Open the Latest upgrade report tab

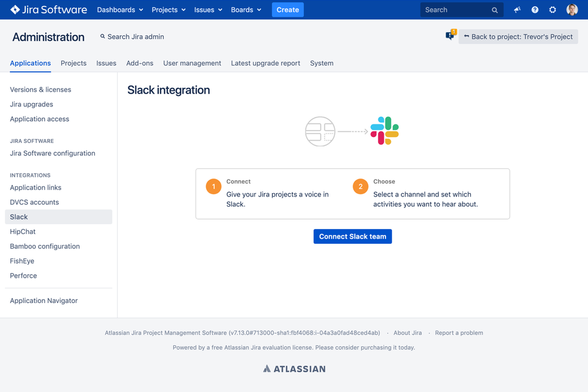pos(265,64)
